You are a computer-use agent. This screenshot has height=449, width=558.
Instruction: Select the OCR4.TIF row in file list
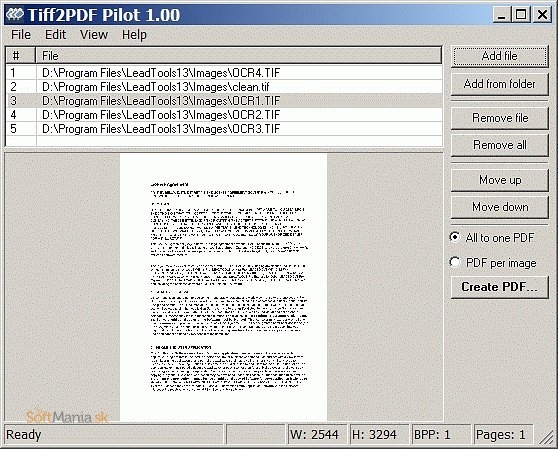[x=224, y=73]
